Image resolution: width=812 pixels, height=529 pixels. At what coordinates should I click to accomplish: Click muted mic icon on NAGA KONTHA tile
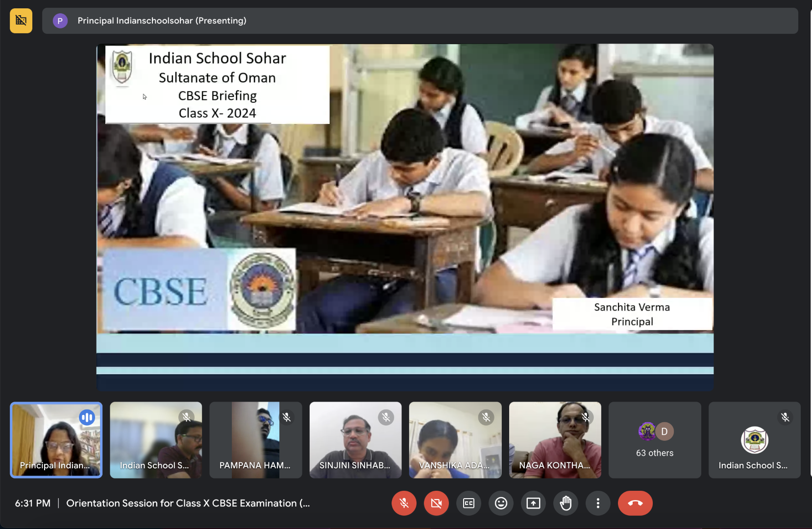click(586, 417)
